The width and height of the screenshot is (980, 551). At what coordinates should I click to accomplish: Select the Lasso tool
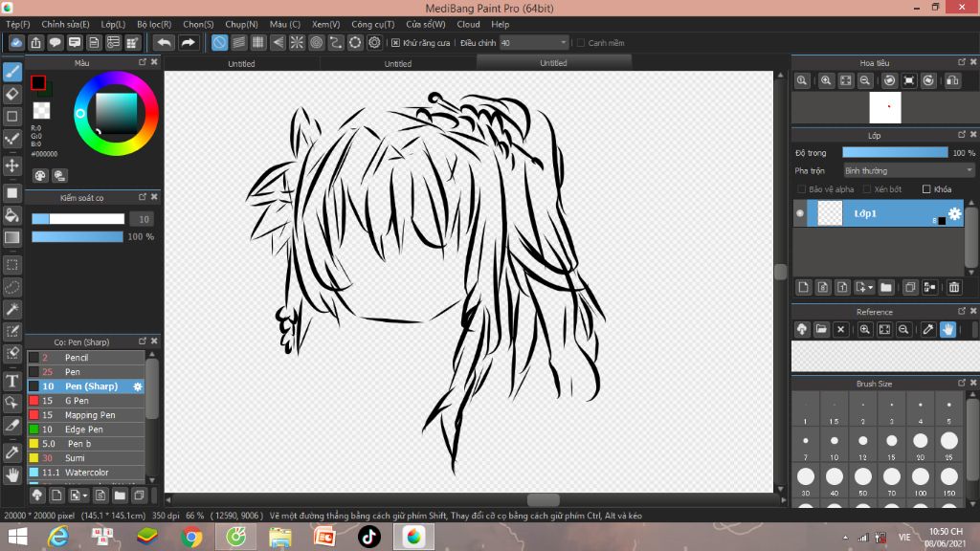(x=11, y=287)
